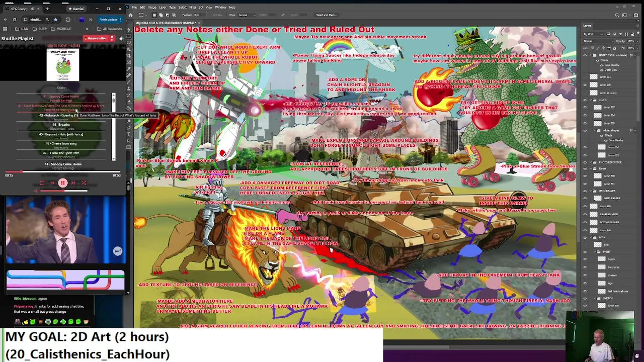The width and height of the screenshot is (644, 362).
Task: Open Photoshop's Filter menu
Action: coord(193,7)
